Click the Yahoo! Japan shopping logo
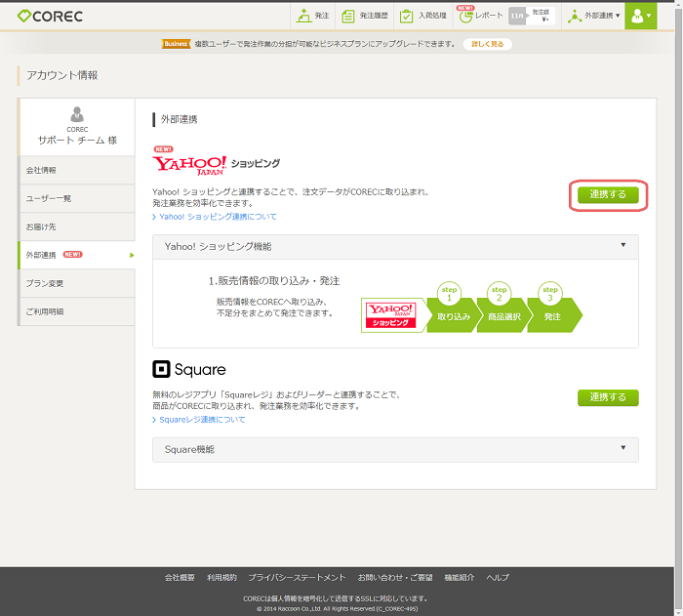Screen dimensions: 683x616 pos(216,165)
